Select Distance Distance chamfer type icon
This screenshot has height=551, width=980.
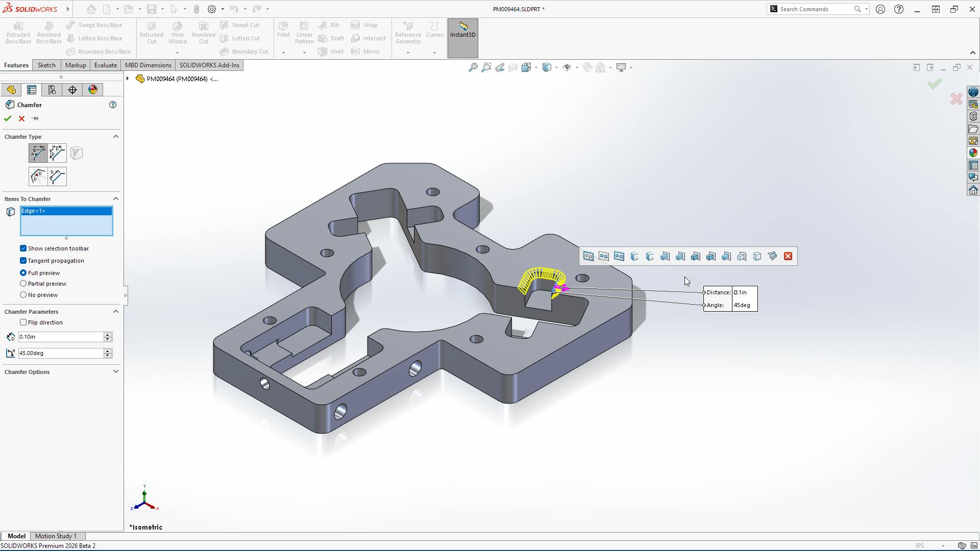[57, 153]
